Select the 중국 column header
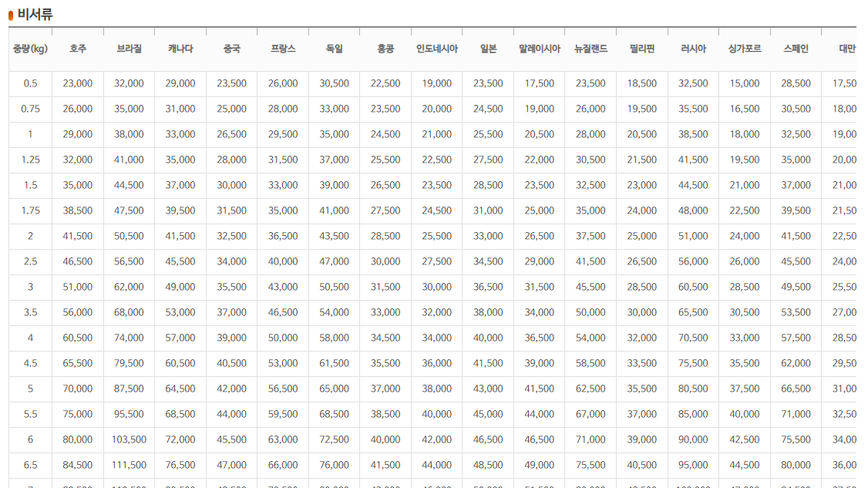This screenshot has width=868, height=488. pyautogui.click(x=230, y=46)
